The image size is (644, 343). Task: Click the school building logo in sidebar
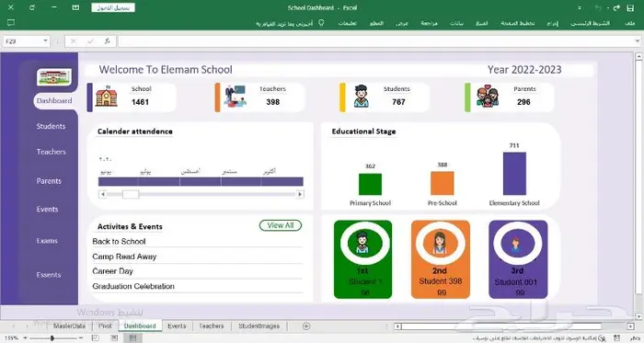point(53,77)
